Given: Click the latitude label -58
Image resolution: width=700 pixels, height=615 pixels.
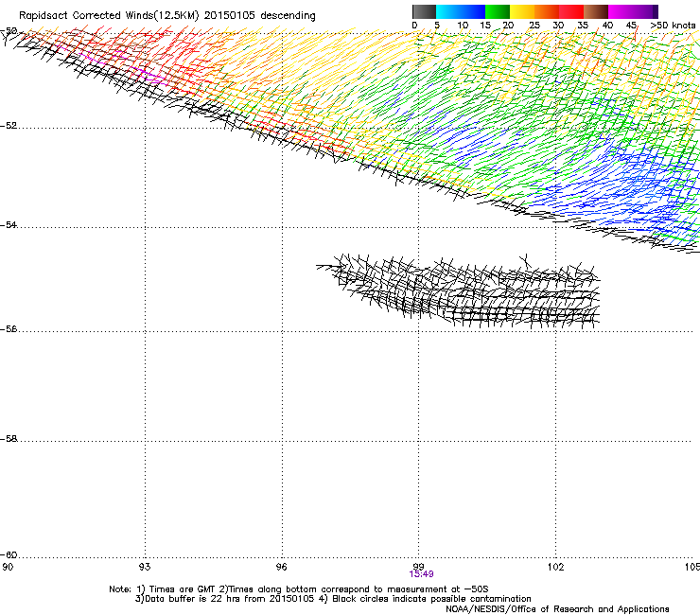Looking at the screenshot, I should (x=9, y=439).
